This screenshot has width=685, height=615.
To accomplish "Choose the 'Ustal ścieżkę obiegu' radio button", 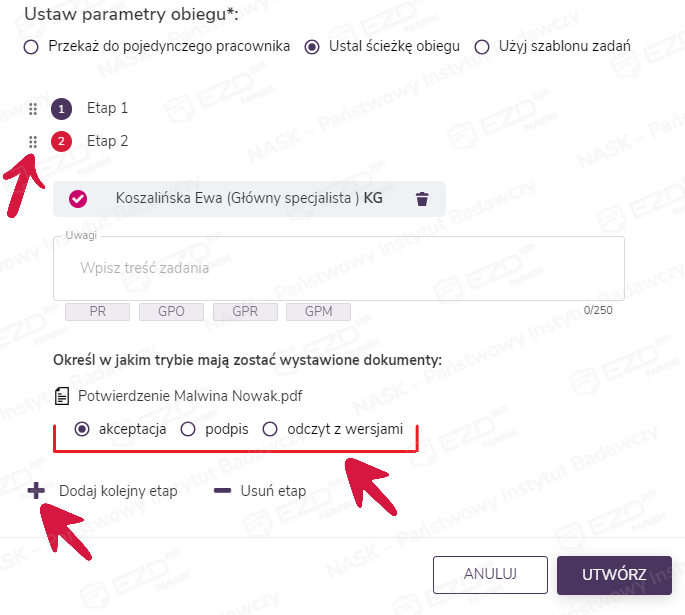I will click(x=312, y=46).
